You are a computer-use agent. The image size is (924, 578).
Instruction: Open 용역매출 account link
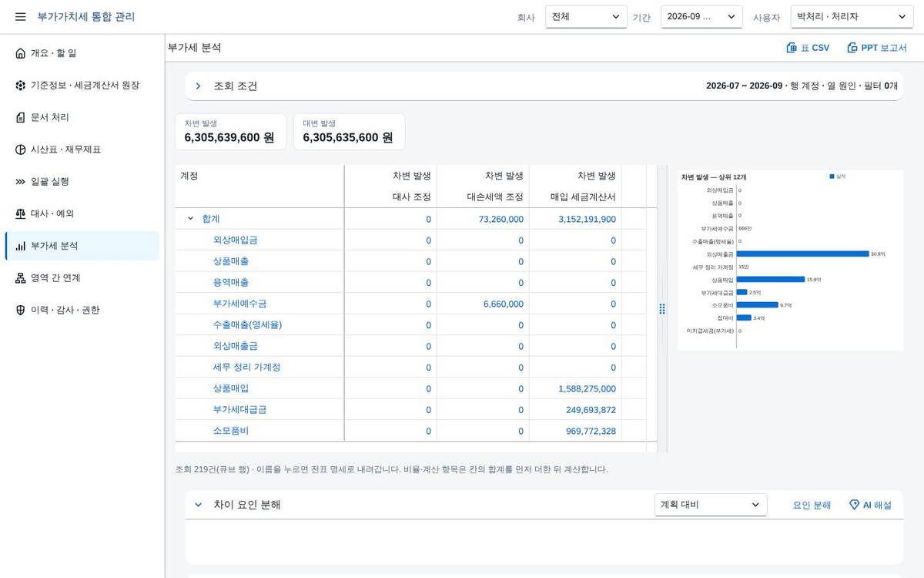tap(231, 283)
